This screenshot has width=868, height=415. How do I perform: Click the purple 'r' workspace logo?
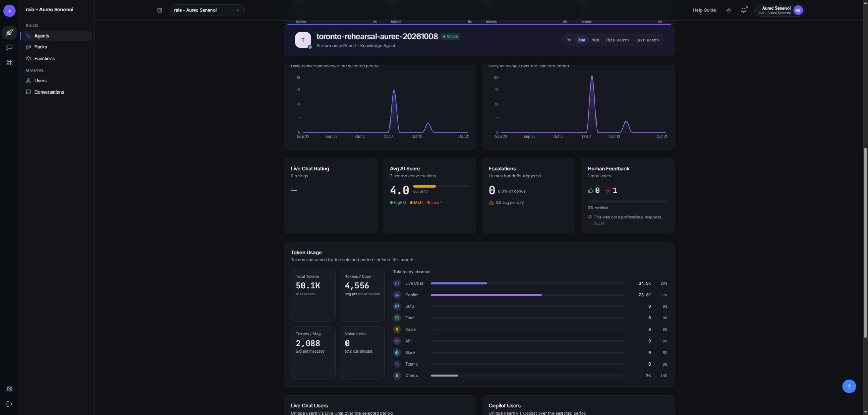(x=10, y=11)
